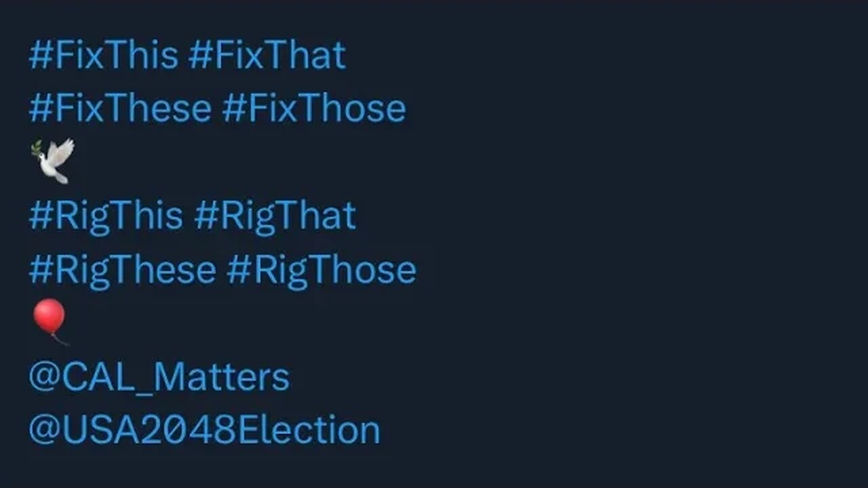This screenshot has width=868, height=488.
Task: Go to the USA2048Election account
Action: point(204,430)
